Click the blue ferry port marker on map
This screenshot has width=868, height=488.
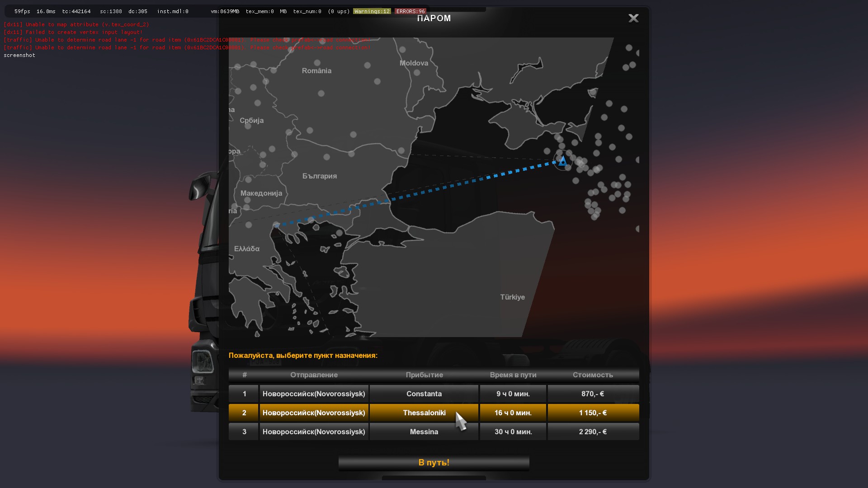pos(562,161)
